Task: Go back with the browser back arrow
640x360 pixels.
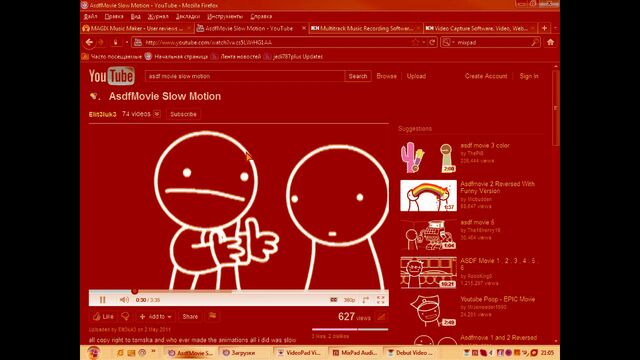Action: pos(89,42)
